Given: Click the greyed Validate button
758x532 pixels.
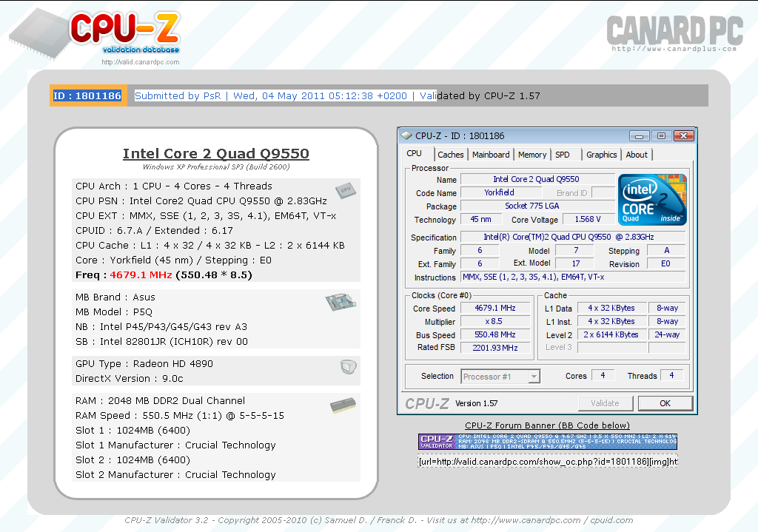Looking at the screenshot, I should pos(606,403).
